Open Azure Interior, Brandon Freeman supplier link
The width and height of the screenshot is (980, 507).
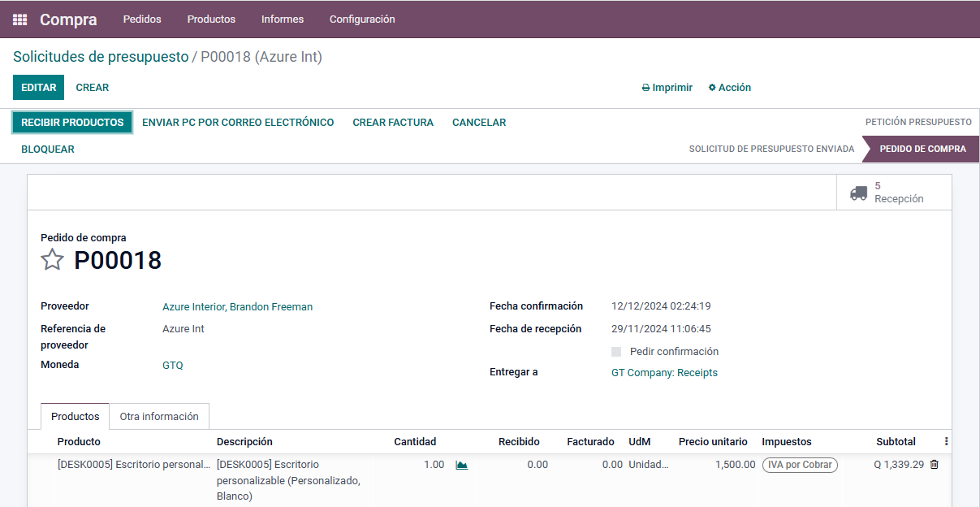tap(237, 307)
